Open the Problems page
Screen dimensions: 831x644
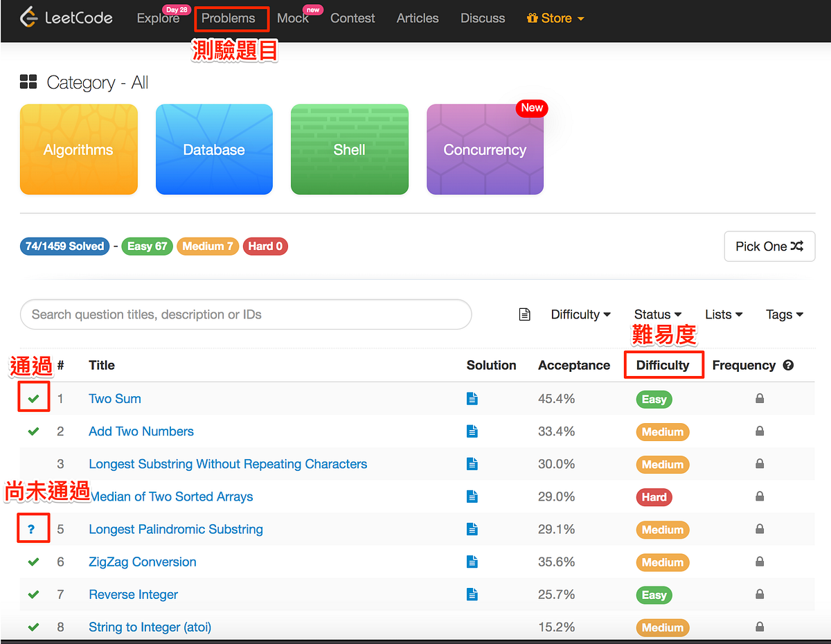[229, 18]
